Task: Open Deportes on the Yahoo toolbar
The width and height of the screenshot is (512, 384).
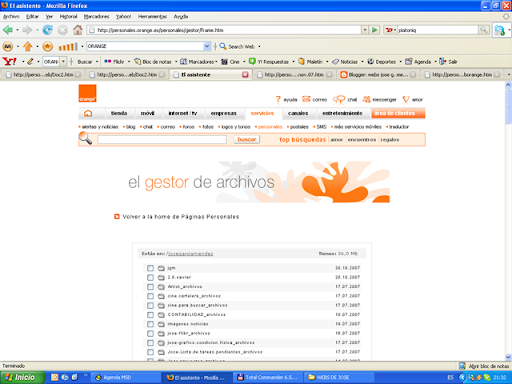Action: (x=381, y=62)
